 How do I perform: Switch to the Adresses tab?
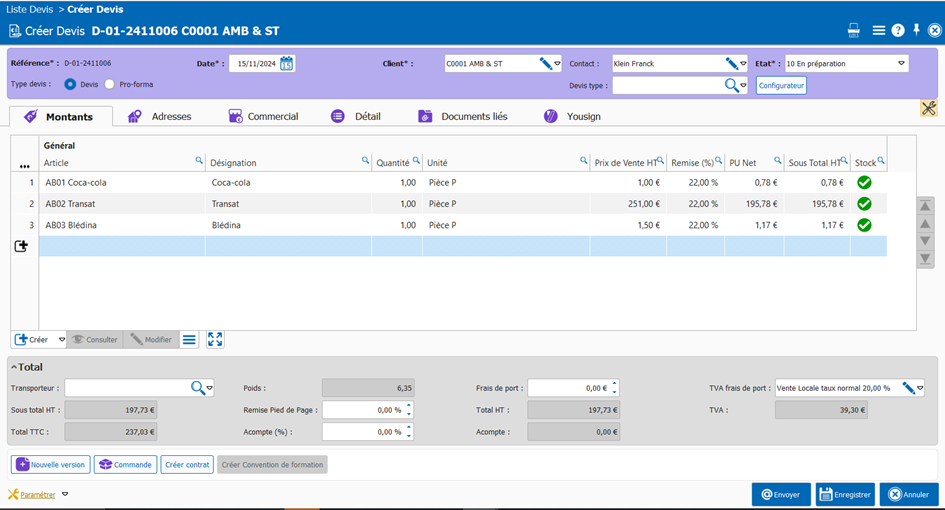(160, 116)
